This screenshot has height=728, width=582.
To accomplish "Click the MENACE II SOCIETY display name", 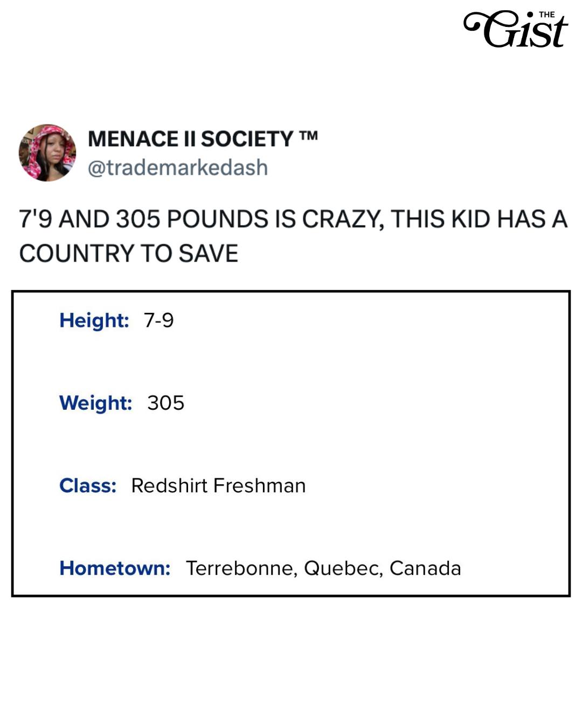I will pyautogui.click(x=190, y=139).
